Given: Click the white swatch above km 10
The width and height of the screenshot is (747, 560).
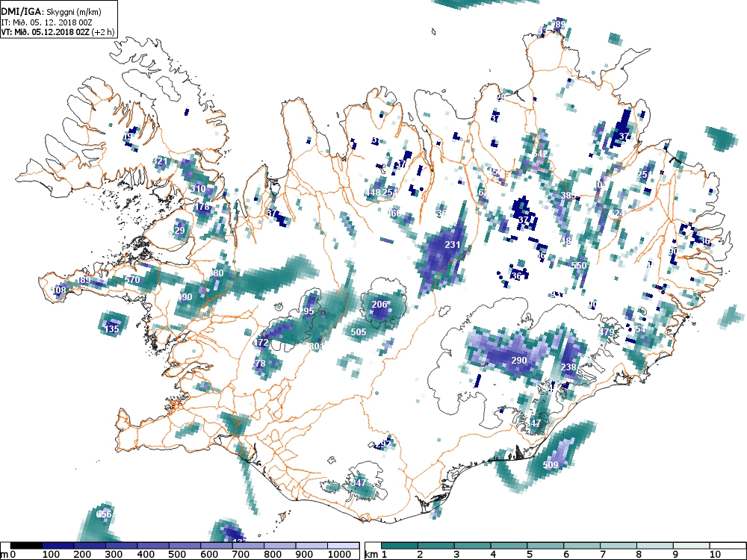Looking at the screenshot, I should [x=728, y=545].
